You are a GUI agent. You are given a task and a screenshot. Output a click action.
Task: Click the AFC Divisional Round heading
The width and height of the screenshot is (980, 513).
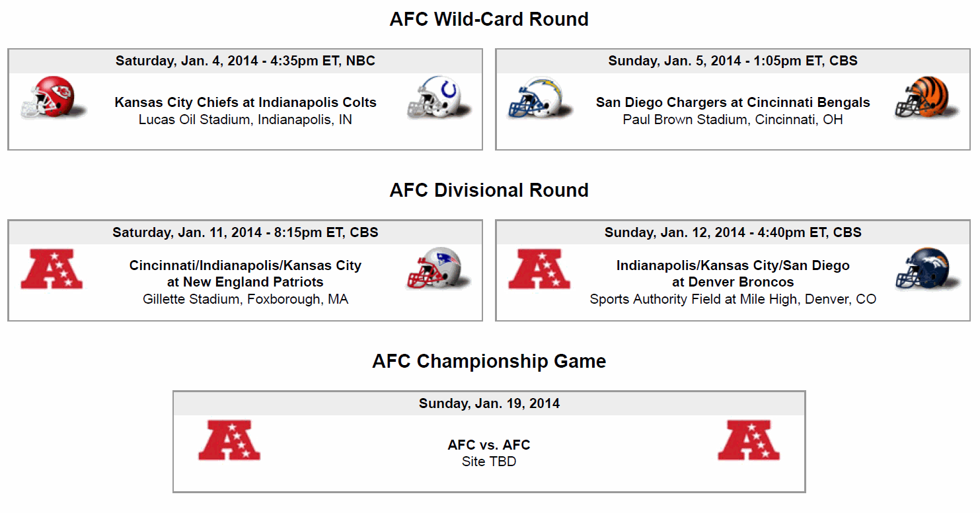489,190
